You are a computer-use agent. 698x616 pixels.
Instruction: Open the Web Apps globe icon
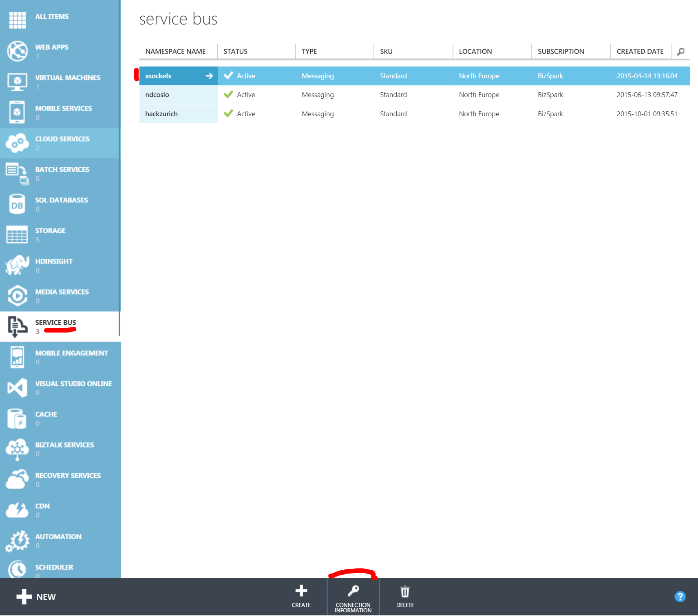coord(17,51)
